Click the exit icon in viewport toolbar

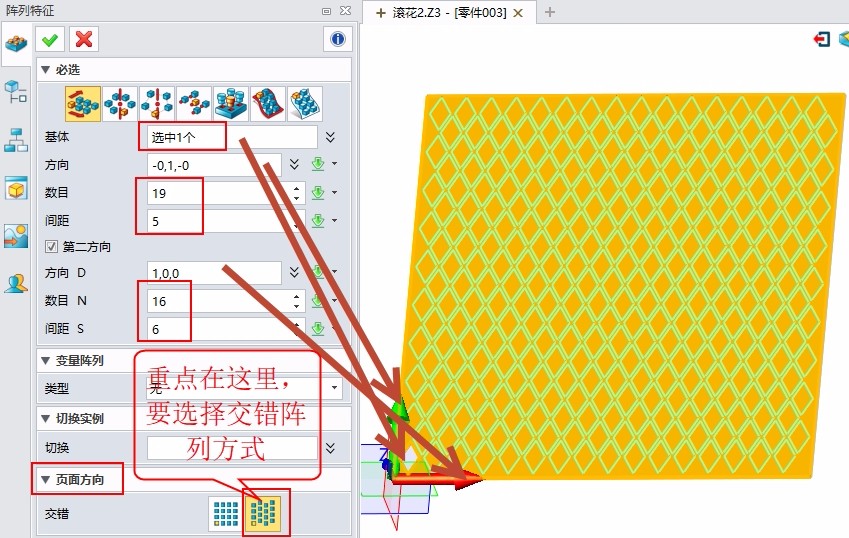click(x=822, y=39)
